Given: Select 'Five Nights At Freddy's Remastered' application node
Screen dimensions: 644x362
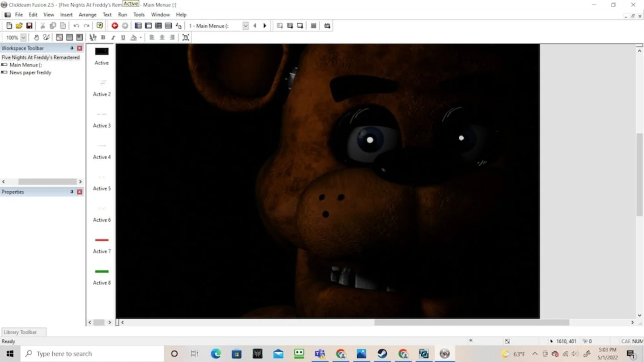Looking at the screenshot, I should coord(40,57).
